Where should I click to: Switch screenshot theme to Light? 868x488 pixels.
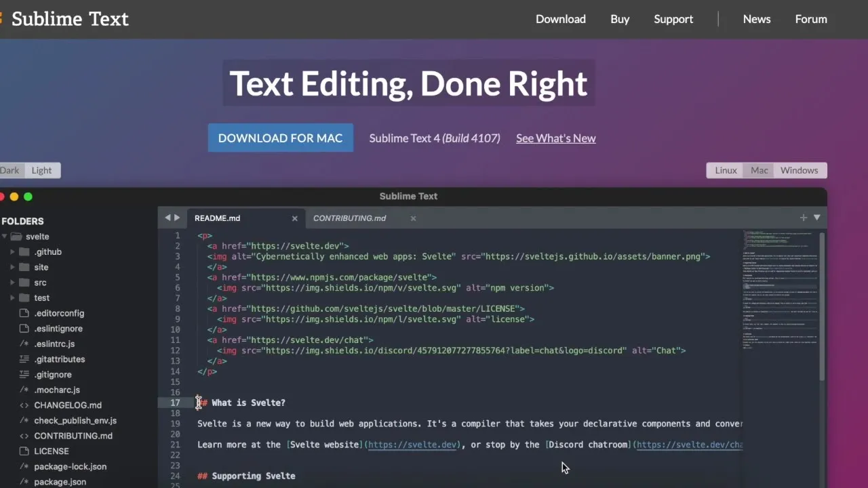coord(41,170)
